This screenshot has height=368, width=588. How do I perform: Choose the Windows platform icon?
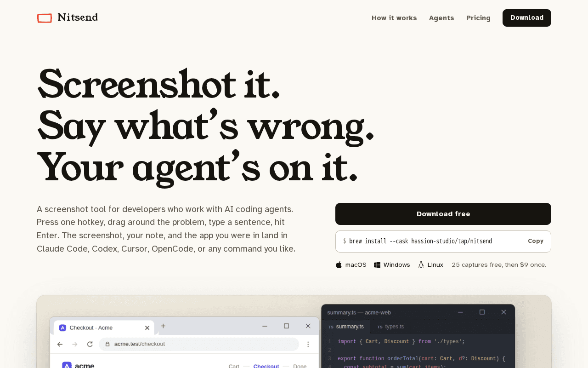(x=377, y=265)
